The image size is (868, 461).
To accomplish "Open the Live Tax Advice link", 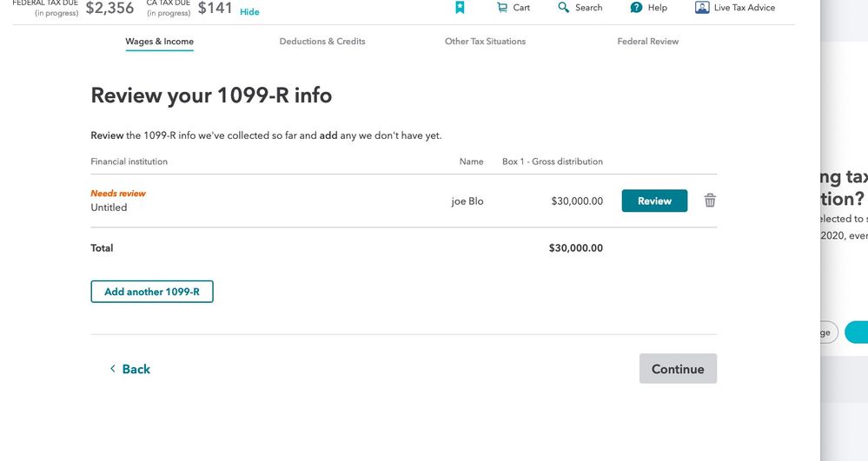I will pyautogui.click(x=744, y=7).
